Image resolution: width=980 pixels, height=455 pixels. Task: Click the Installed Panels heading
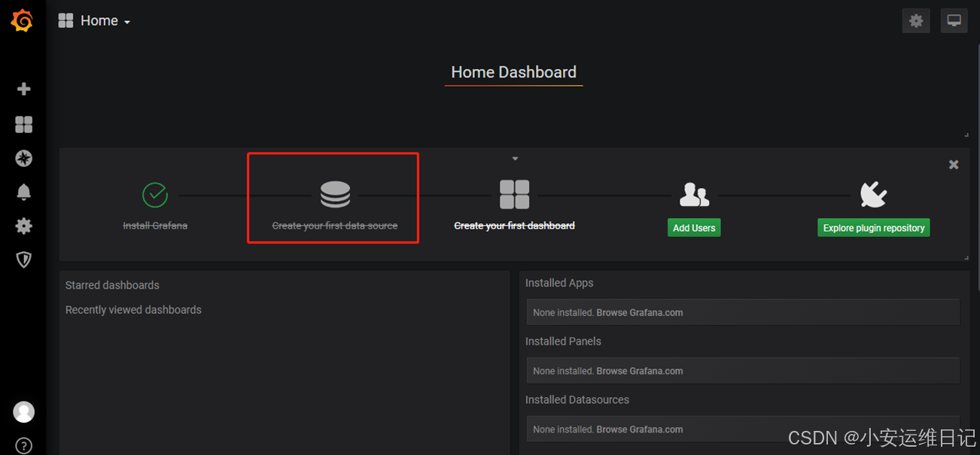click(x=563, y=341)
